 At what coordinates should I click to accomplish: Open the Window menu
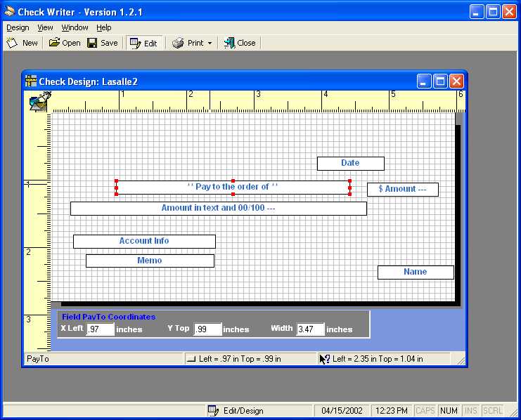pyautogui.click(x=75, y=27)
